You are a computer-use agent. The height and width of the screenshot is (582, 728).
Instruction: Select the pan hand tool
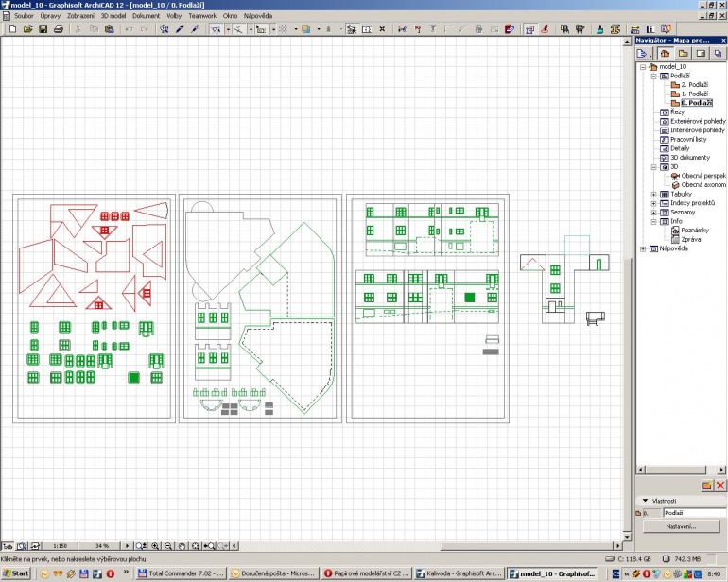tap(182, 546)
